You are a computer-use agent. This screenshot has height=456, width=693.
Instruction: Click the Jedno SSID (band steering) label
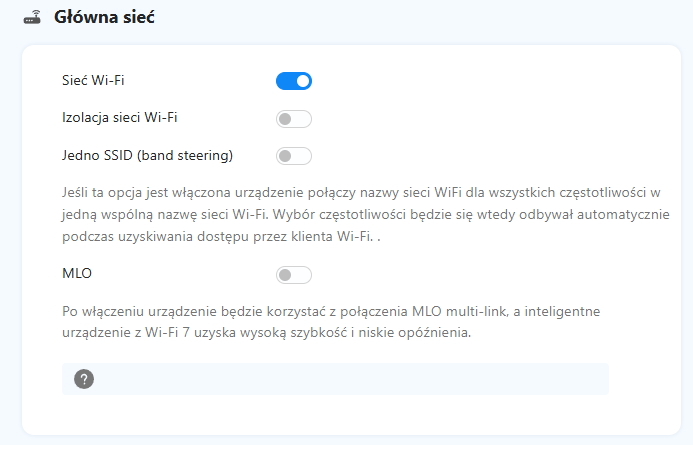148,156
